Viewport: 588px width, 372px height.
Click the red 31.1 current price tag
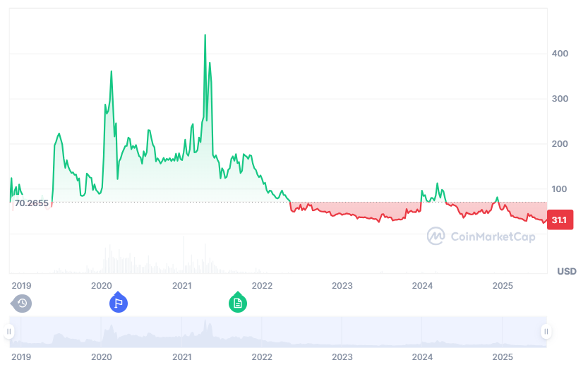560,221
